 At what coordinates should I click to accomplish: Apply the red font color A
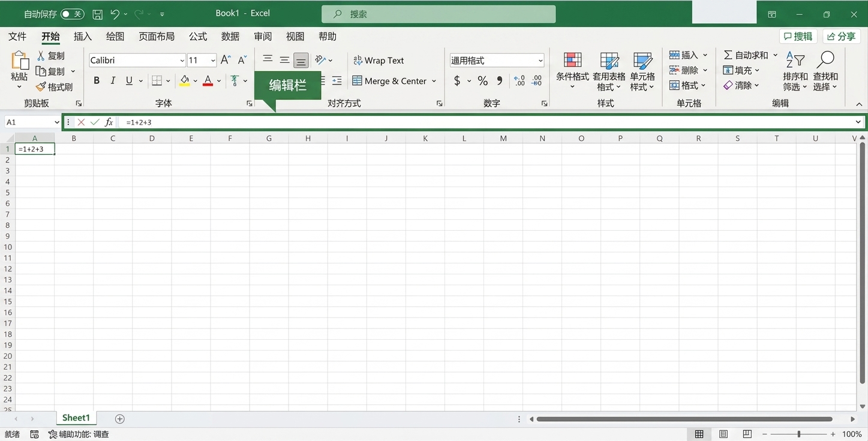tap(208, 80)
